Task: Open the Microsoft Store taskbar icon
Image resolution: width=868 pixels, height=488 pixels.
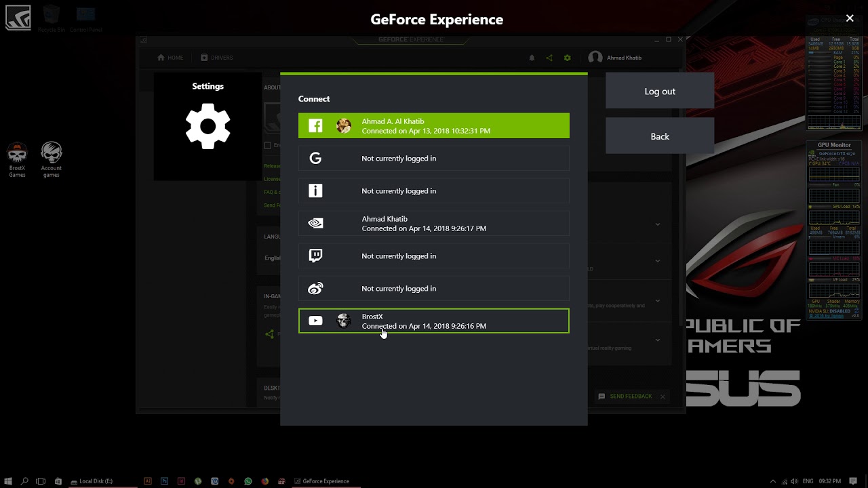Action: tap(58, 481)
